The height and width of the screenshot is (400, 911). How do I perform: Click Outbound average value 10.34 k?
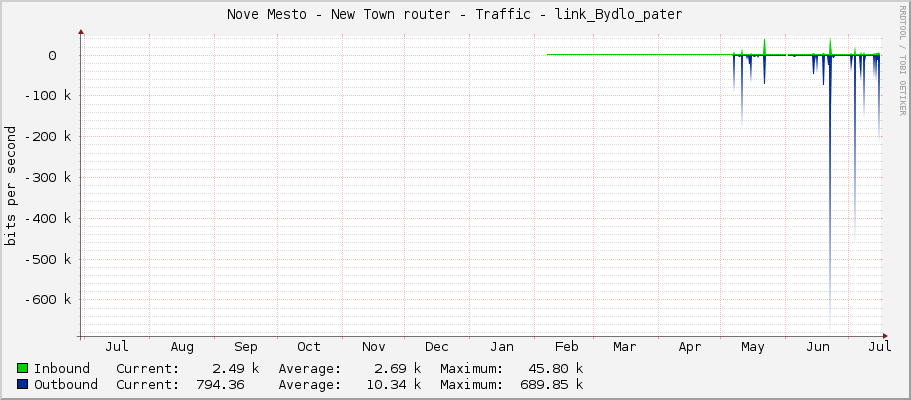coord(394,384)
